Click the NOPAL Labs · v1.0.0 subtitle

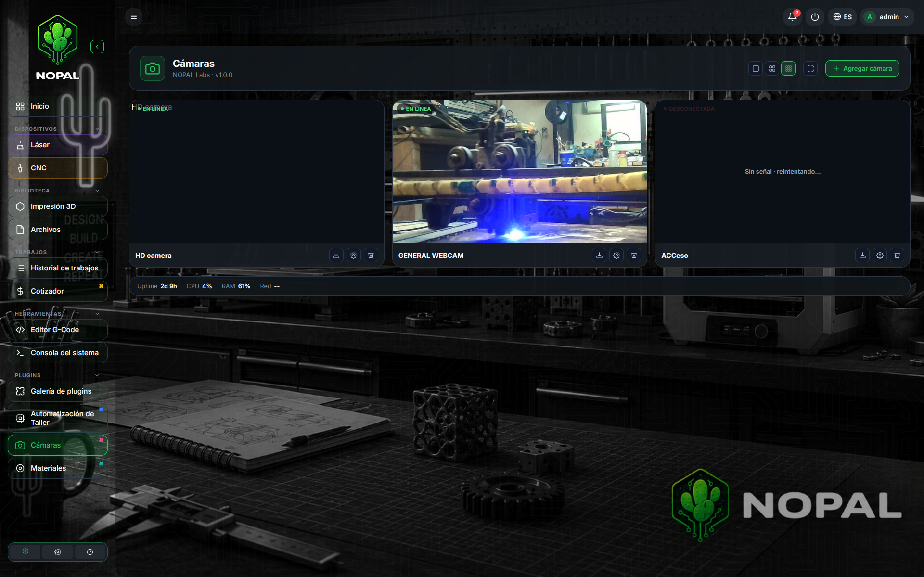pos(203,75)
